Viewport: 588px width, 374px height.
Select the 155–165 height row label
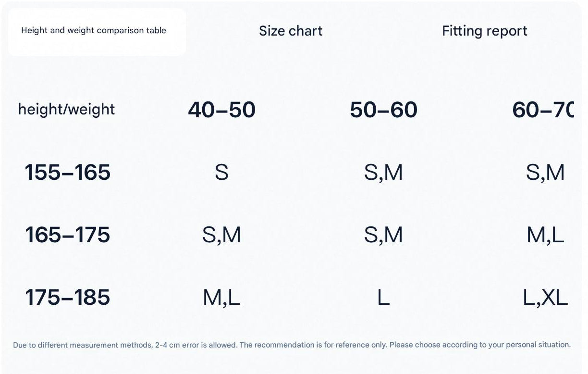67,173
